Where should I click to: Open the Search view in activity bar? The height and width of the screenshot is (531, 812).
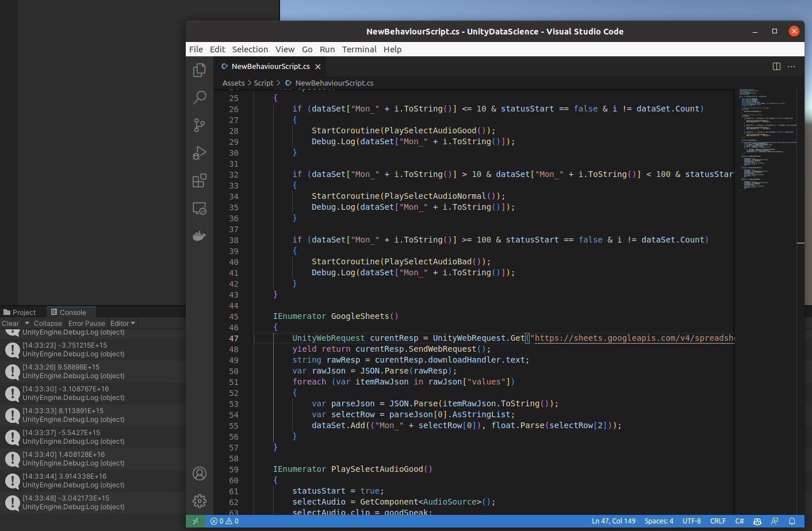[x=200, y=97]
